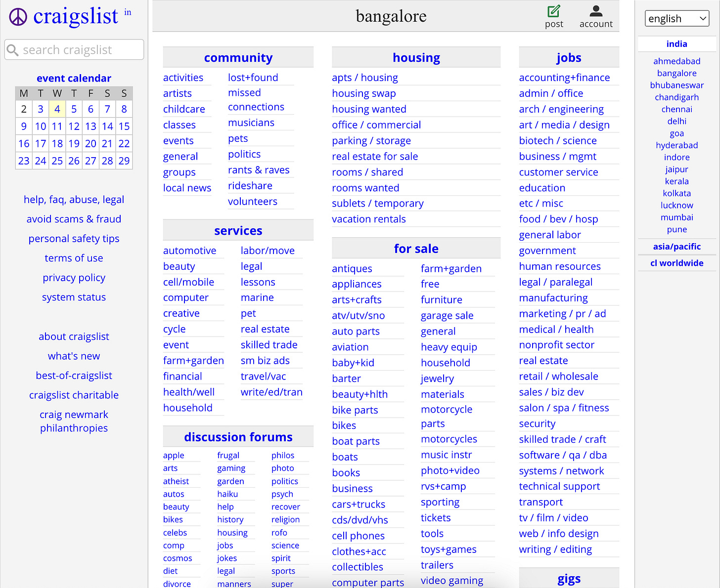Select date 19 in event calendar

click(74, 144)
